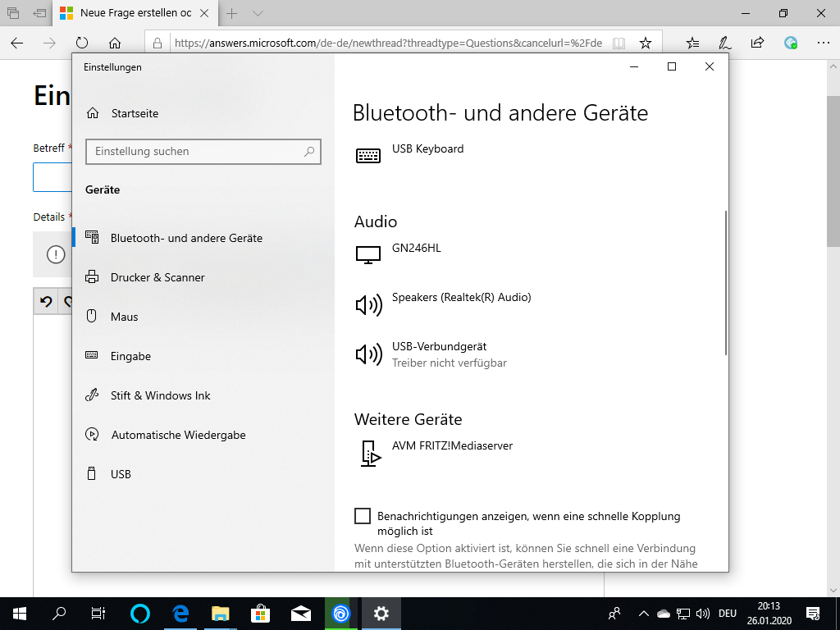This screenshot has width=840, height=630.
Task: Click the Betreff input field on webpage
Action: [52, 177]
